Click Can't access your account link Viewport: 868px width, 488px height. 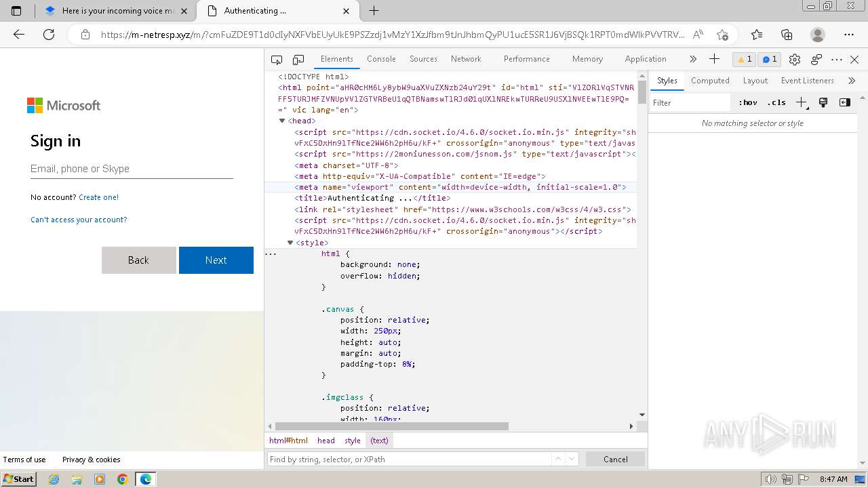(79, 220)
